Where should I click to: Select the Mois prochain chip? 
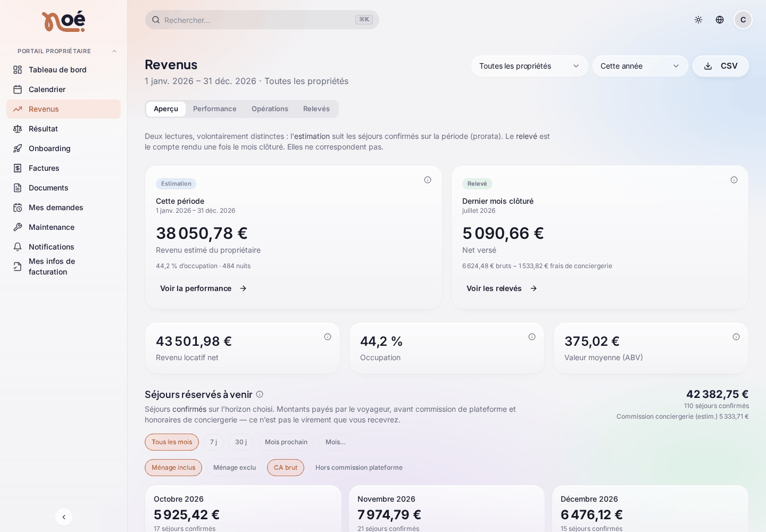(286, 442)
